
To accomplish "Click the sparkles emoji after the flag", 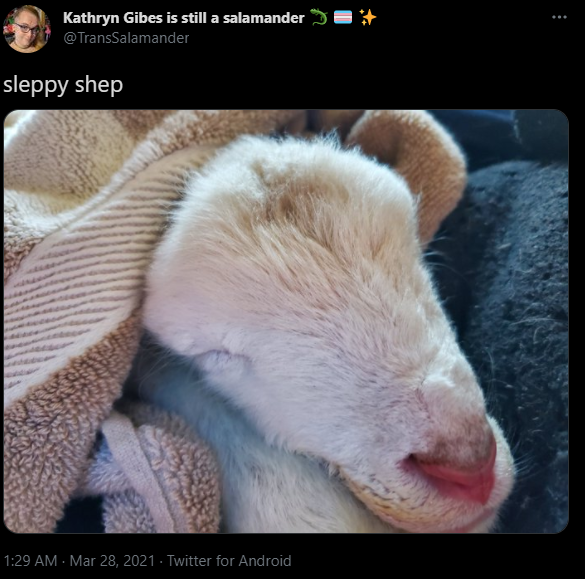I will pos(367,17).
